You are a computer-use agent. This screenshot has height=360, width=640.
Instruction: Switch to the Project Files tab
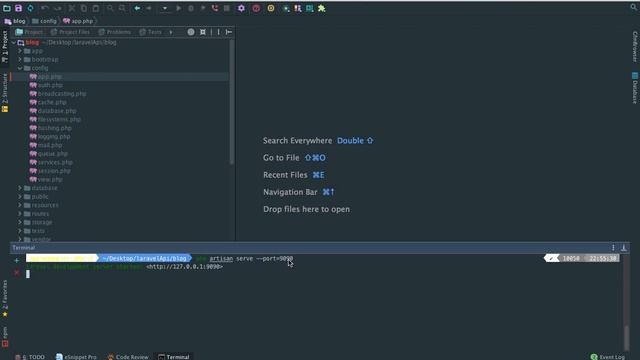pyautogui.click(x=70, y=32)
